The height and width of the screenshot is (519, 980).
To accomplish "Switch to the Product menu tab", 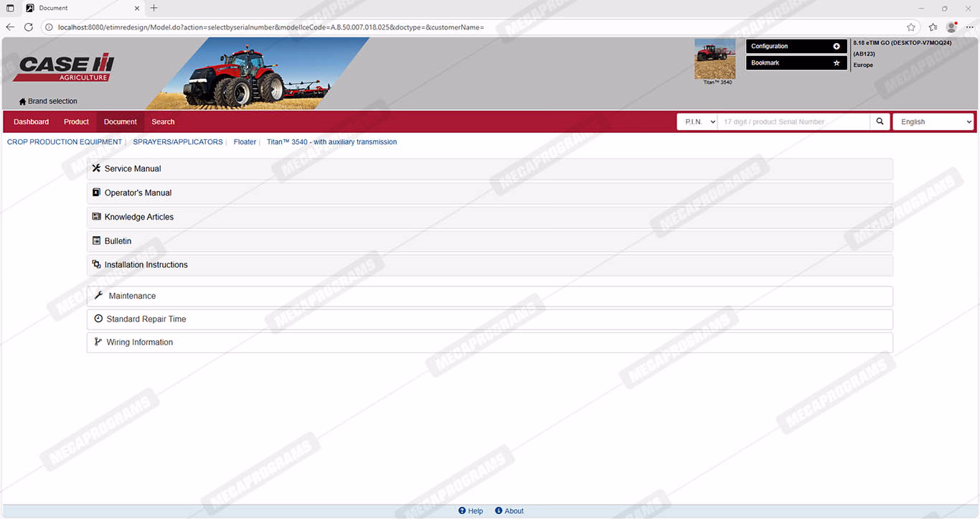I will coord(76,122).
